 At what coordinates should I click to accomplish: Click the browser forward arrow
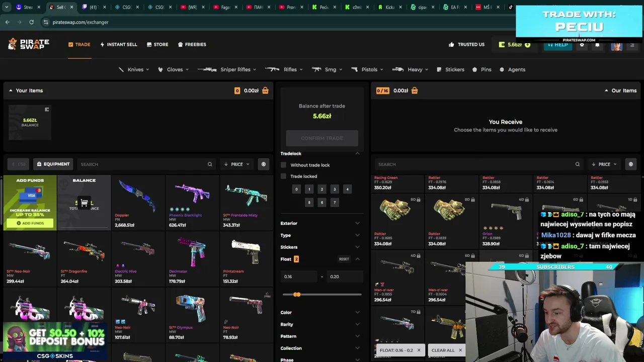[19, 22]
